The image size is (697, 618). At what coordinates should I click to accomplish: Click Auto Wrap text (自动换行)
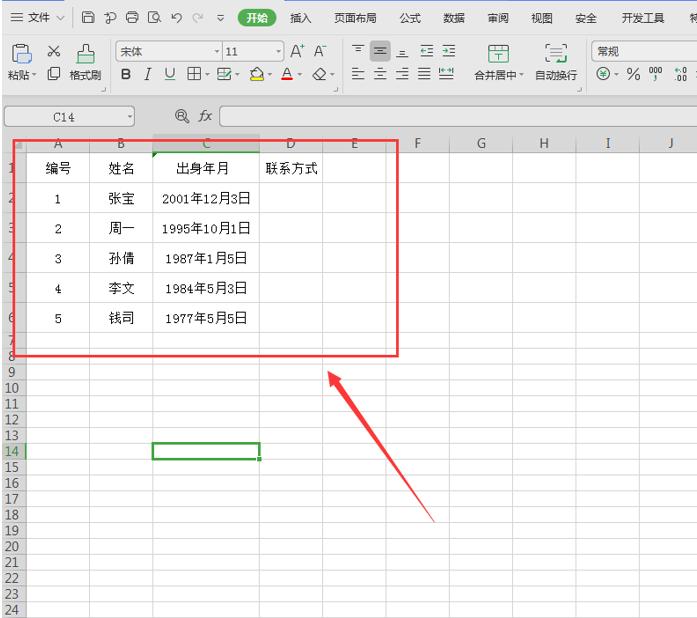point(556,62)
